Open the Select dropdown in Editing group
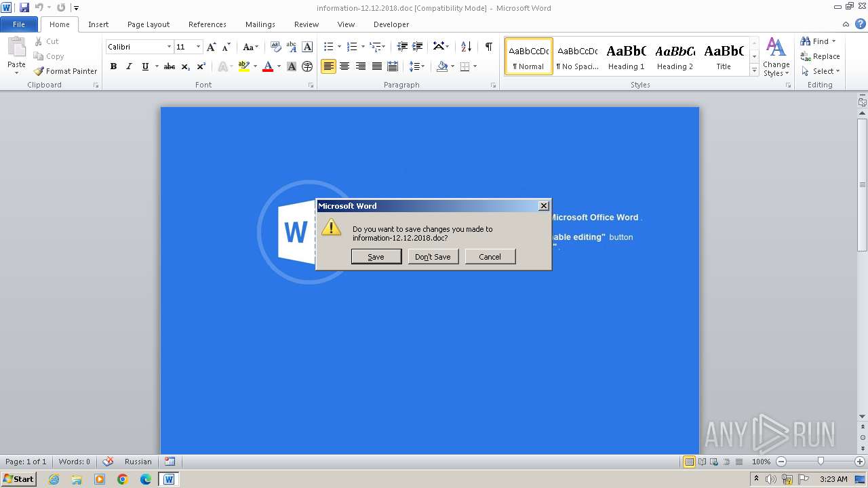This screenshot has width=868, height=488. (x=821, y=71)
